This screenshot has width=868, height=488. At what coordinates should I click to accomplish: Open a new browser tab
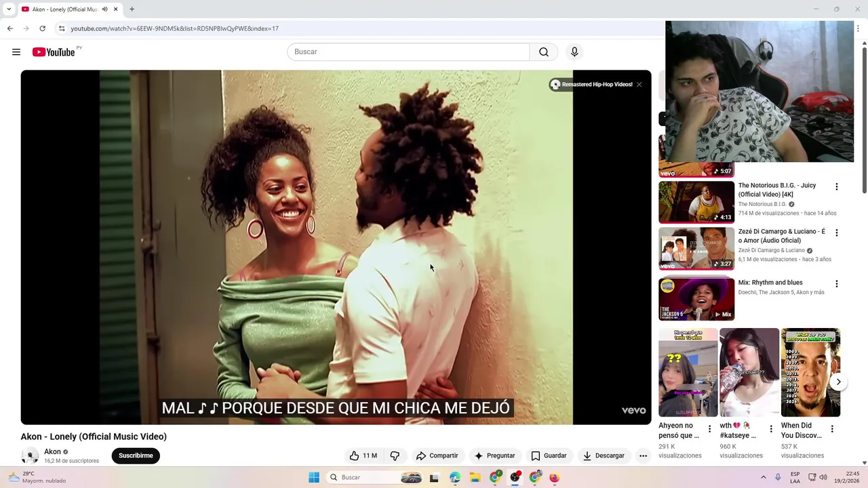coord(132,9)
